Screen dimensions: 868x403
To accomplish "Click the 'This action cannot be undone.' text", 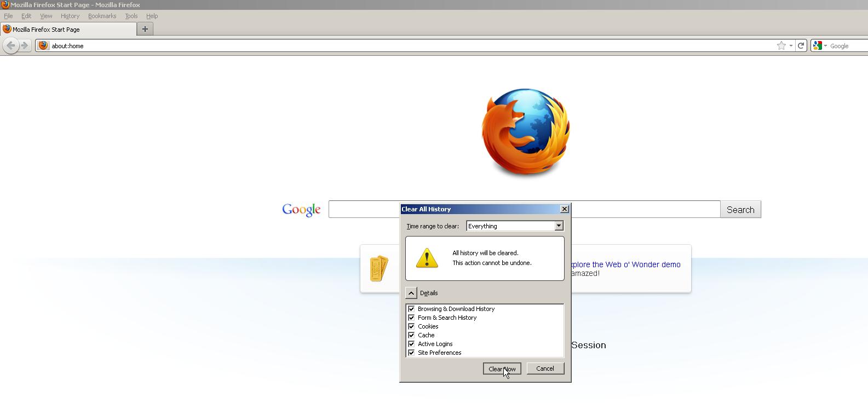I will 492,263.
